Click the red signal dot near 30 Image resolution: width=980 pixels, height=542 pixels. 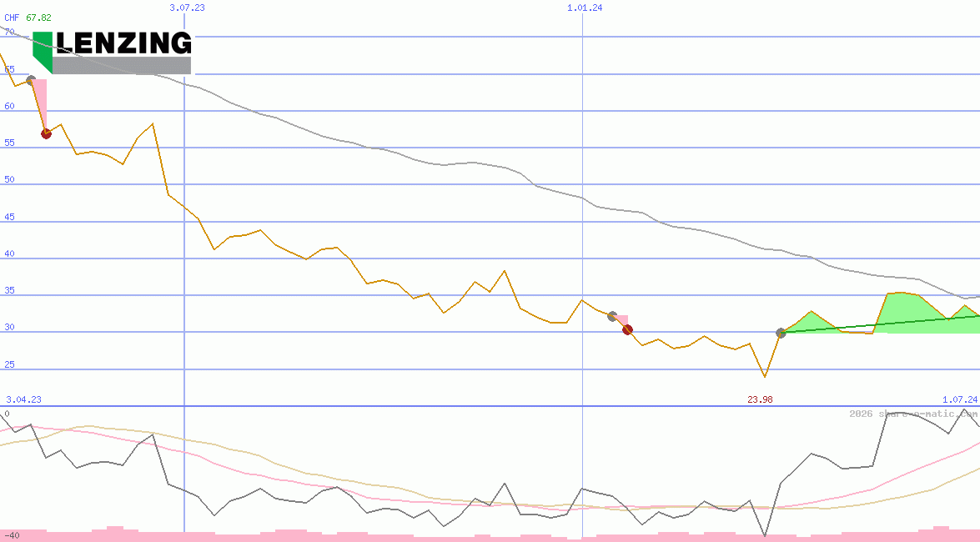(x=627, y=329)
